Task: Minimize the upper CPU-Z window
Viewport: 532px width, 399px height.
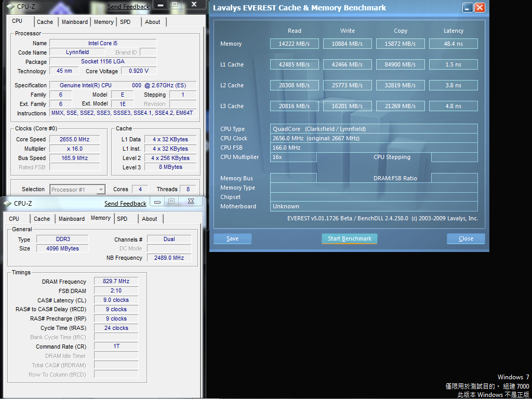Action: pyautogui.click(x=160, y=4)
